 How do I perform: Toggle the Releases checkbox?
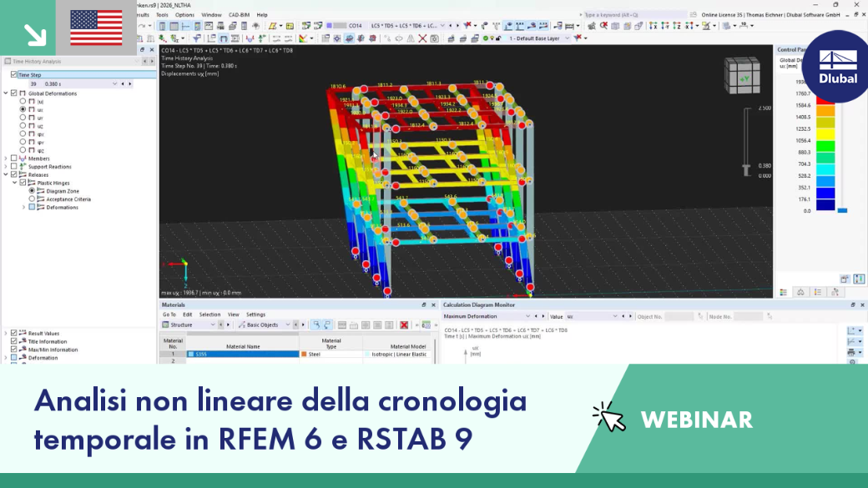point(14,174)
